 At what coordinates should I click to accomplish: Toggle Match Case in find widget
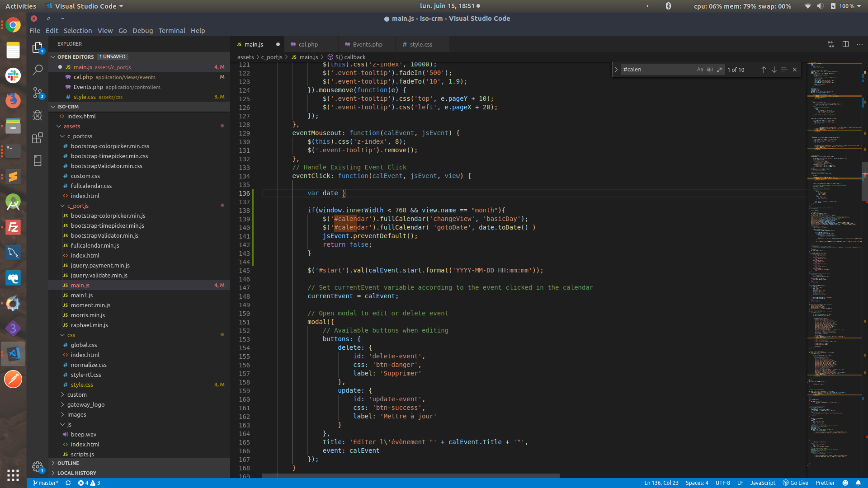[x=700, y=70]
